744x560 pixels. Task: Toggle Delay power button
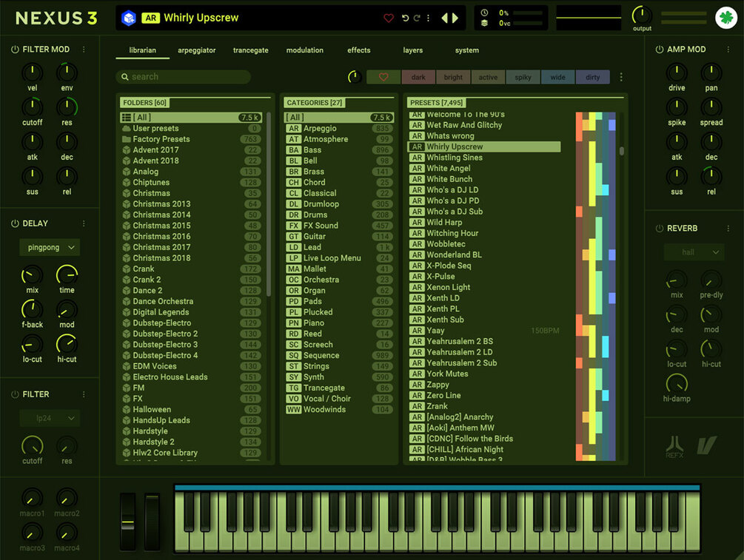point(15,223)
